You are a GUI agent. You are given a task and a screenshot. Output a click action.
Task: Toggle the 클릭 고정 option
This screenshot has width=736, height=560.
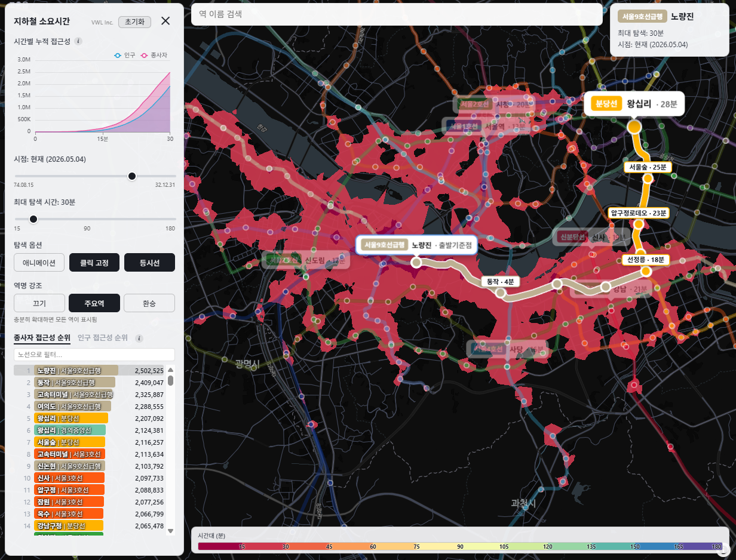94,262
